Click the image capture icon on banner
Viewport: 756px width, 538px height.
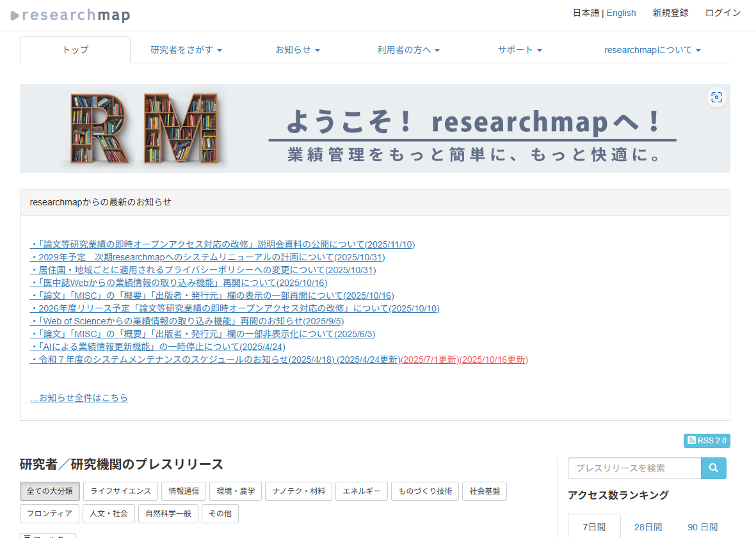point(716,97)
